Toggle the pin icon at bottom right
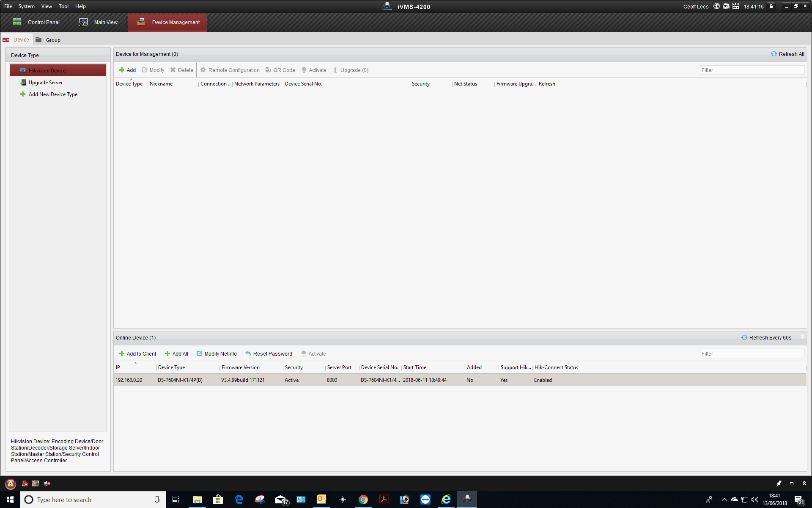 pos(779,483)
